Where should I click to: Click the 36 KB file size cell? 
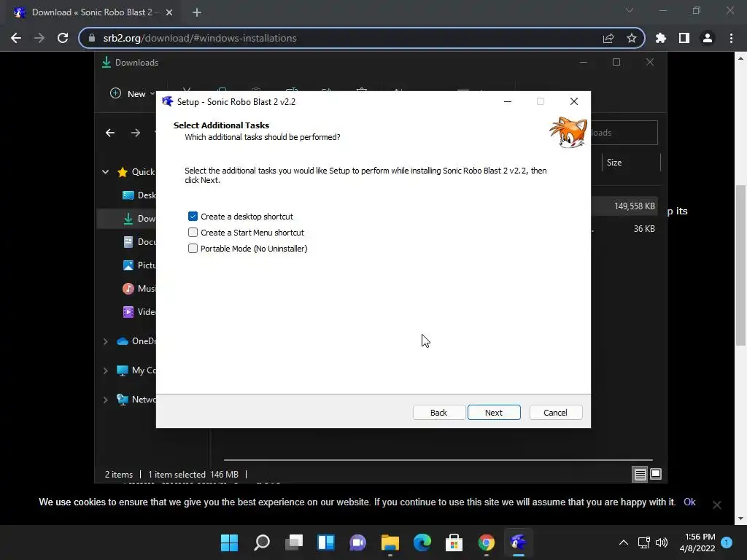point(644,229)
